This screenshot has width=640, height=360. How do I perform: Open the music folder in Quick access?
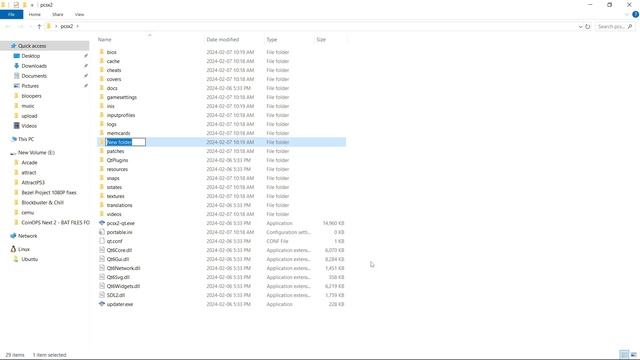click(x=28, y=106)
